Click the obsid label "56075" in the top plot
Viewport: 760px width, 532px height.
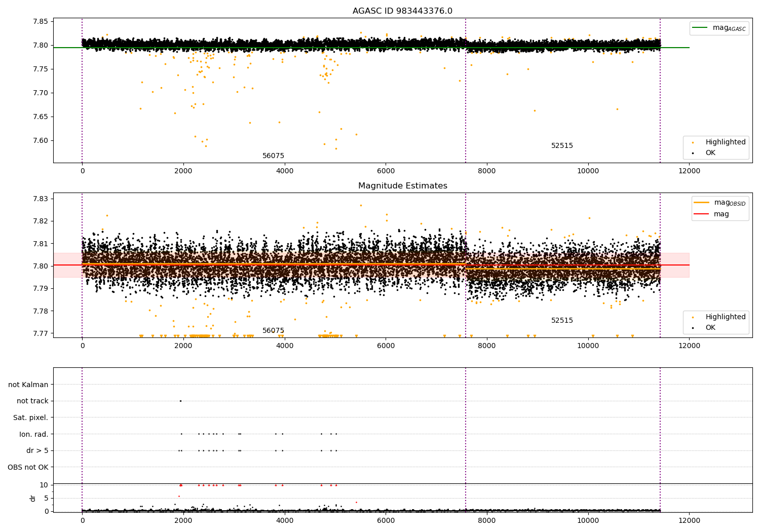[273, 156]
